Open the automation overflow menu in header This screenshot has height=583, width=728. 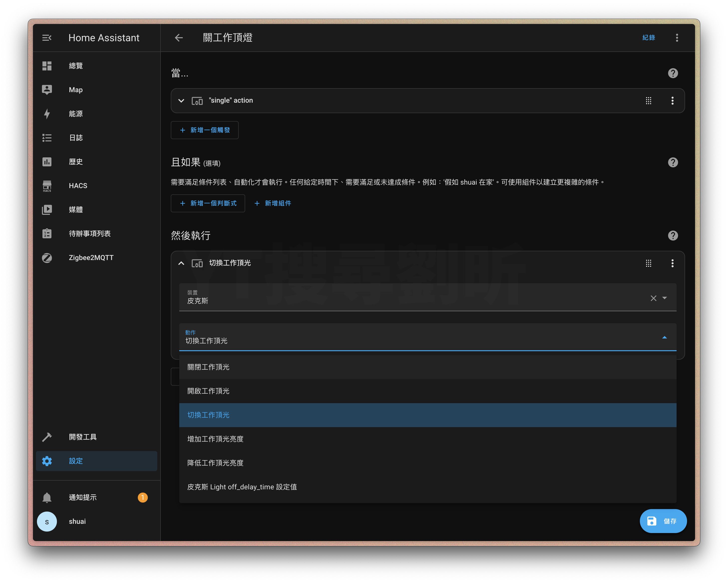[x=677, y=38]
